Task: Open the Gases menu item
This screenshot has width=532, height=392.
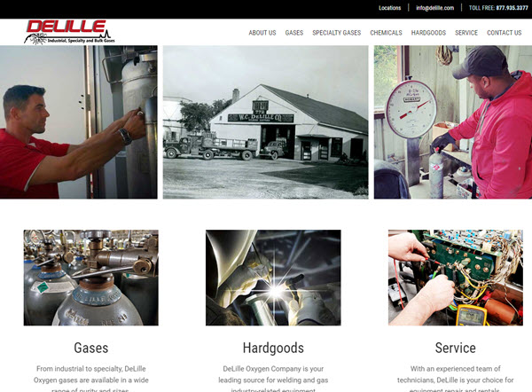Action: point(294,33)
